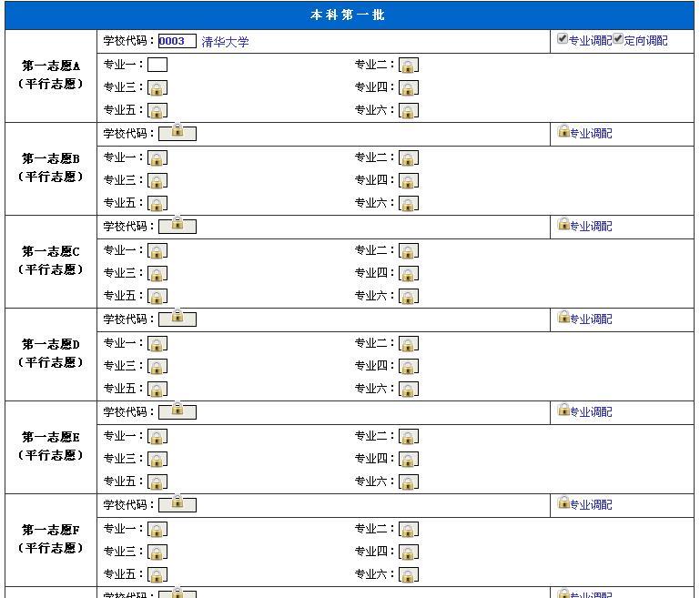This screenshot has height=598, width=700.
Task: Click the locked 专业四 field in 第一志愿E
Action: (x=409, y=460)
